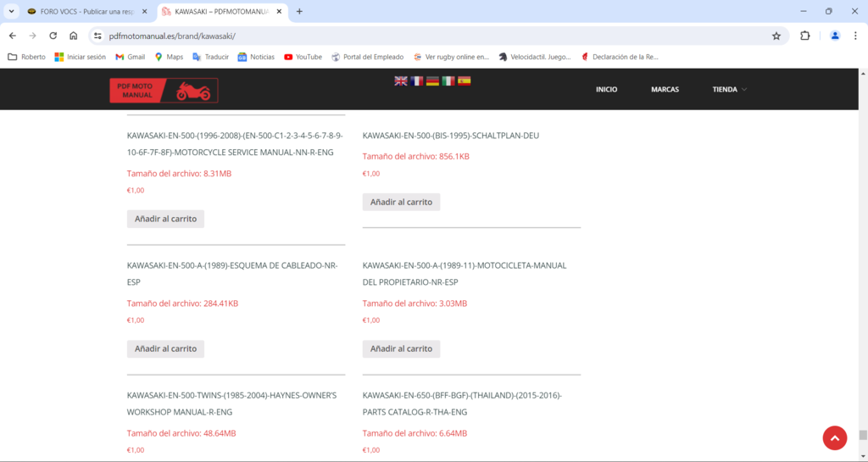Expand the TIENDA menu chevron

click(744, 90)
